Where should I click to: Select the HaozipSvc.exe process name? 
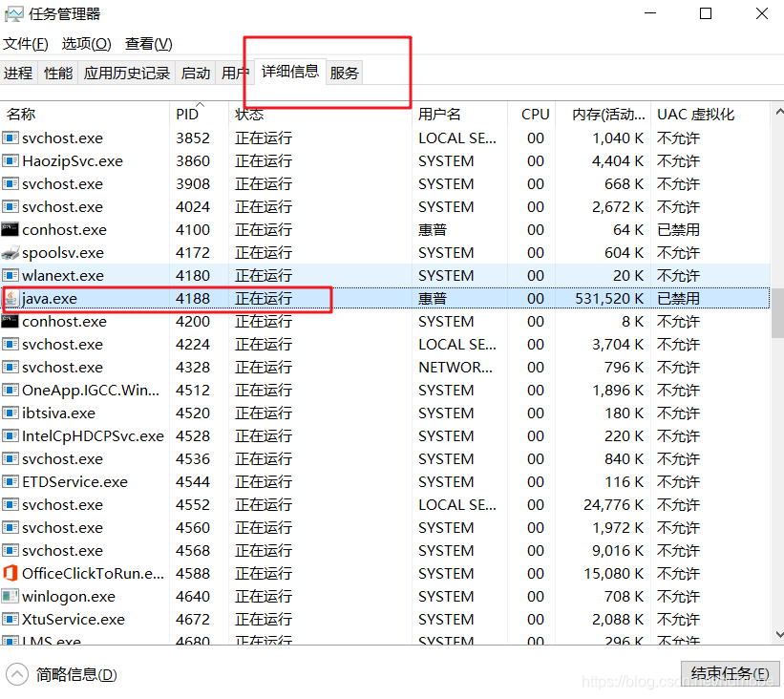73,161
